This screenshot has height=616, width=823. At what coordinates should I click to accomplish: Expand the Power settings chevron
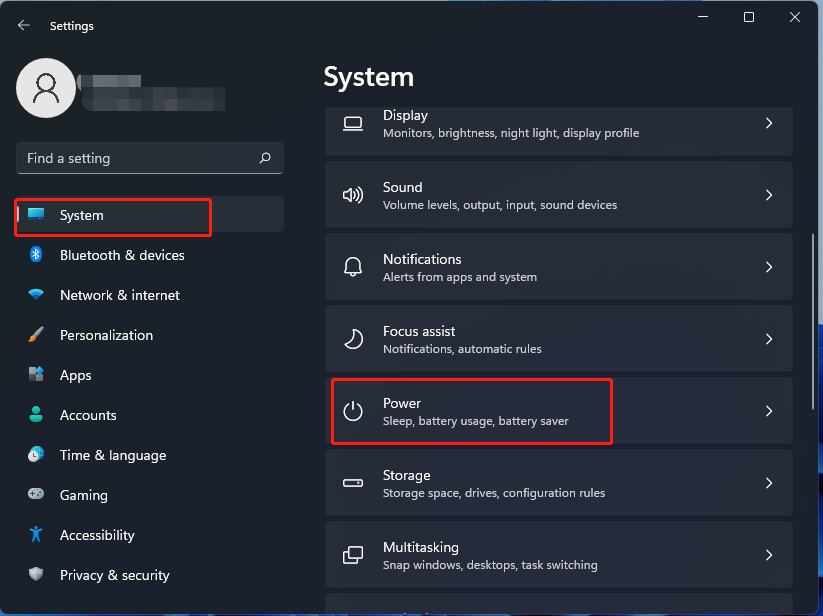[x=769, y=410]
